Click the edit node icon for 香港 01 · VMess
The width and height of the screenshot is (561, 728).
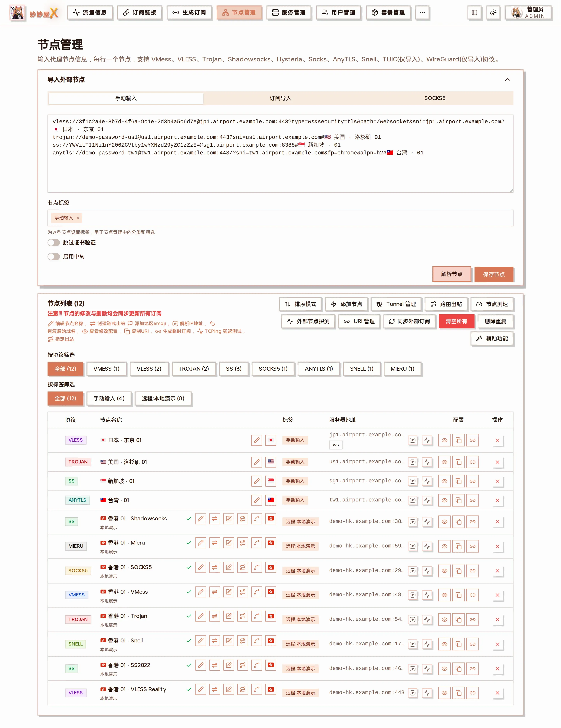coord(228,592)
